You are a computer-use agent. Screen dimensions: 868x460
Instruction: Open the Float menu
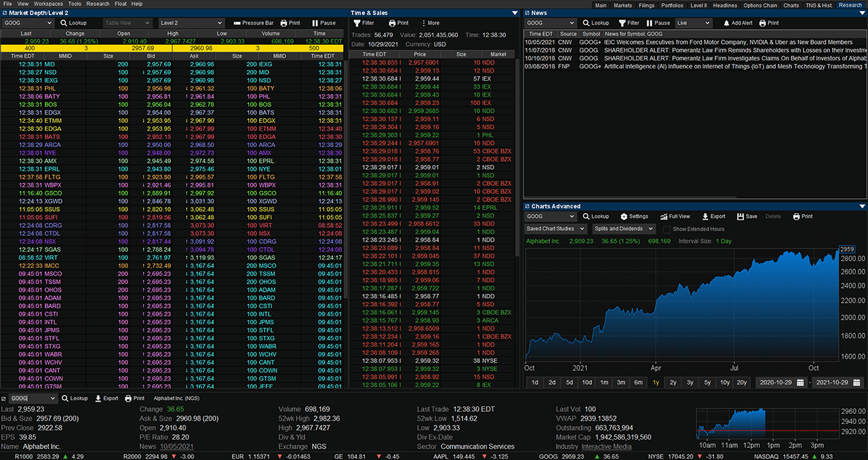120,4
